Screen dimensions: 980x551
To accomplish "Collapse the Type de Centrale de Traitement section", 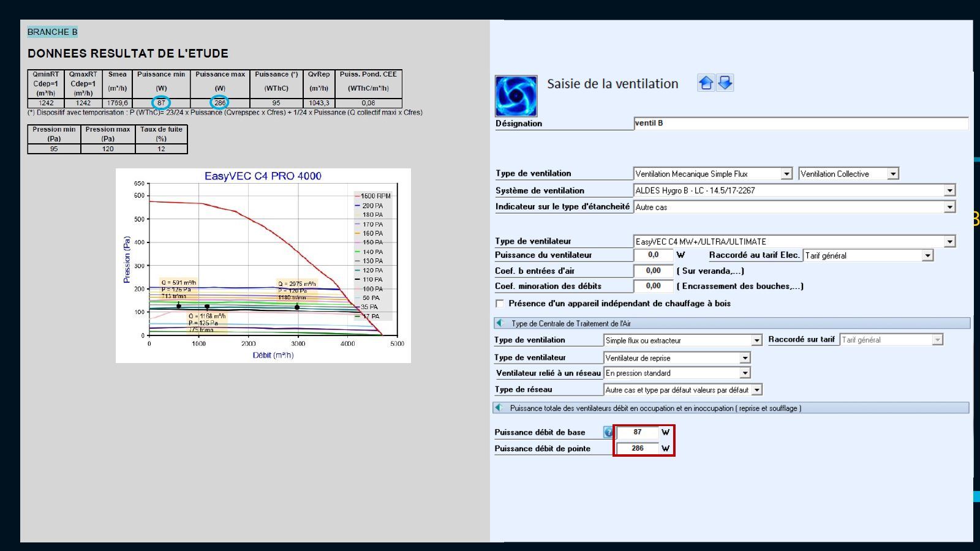I will coord(500,323).
